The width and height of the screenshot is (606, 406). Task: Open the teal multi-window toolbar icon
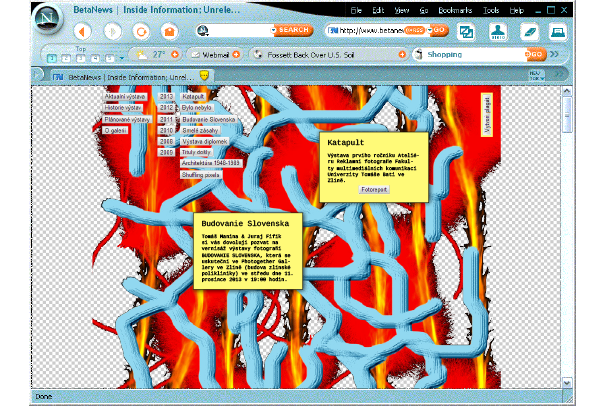[x=466, y=31]
